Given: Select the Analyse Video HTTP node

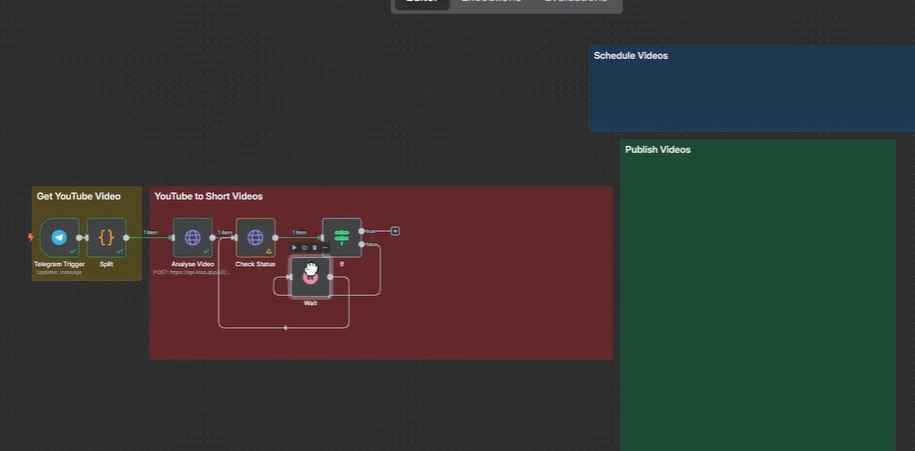Looking at the screenshot, I should click(193, 237).
